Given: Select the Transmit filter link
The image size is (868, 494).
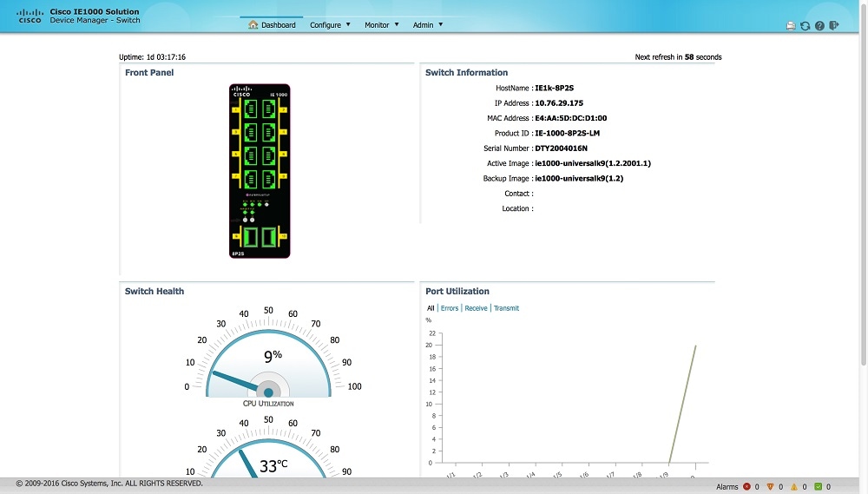Looking at the screenshot, I should [506, 308].
